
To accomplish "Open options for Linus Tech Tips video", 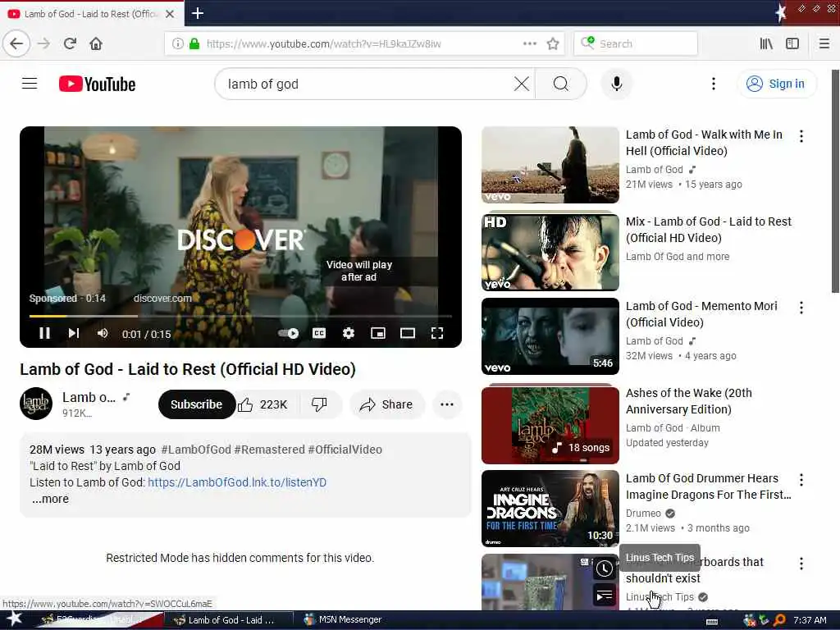I will [x=801, y=564].
